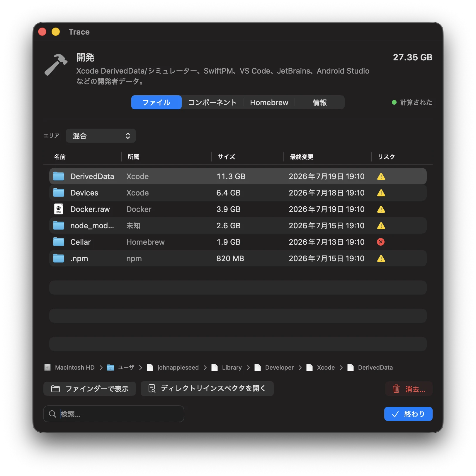Viewport: 476px width, 476px height.
Task: Click the node_mod... folder icon
Action: (x=59, y=225)
